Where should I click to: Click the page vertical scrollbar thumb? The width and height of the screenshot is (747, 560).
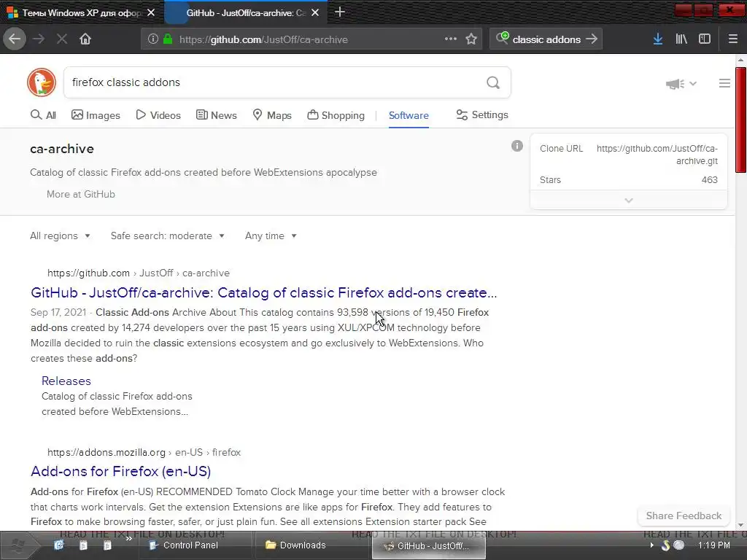point(741,120)
